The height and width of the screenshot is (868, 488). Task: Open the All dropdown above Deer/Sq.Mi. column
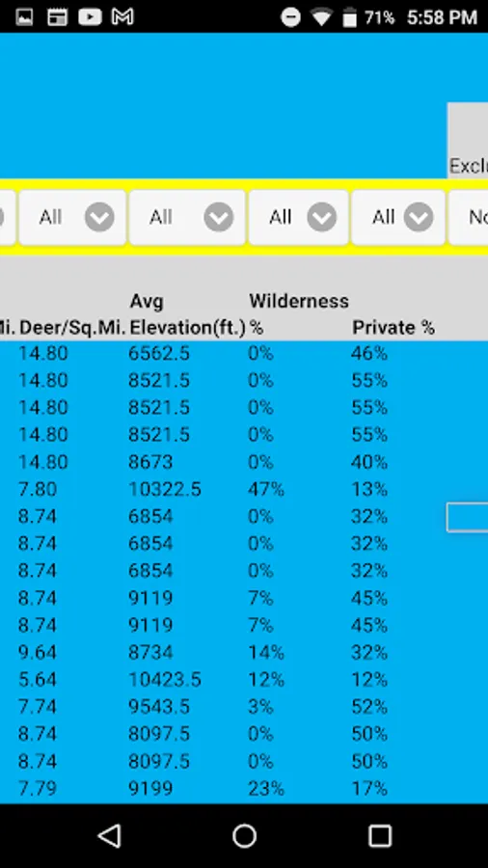point(72,217)
